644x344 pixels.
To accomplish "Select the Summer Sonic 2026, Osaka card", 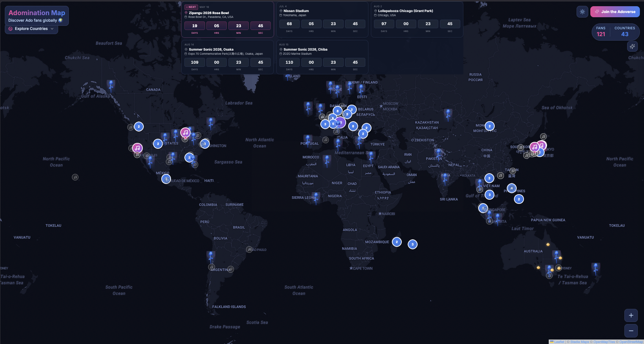I will pyautogui.click(x=227, y=57).
